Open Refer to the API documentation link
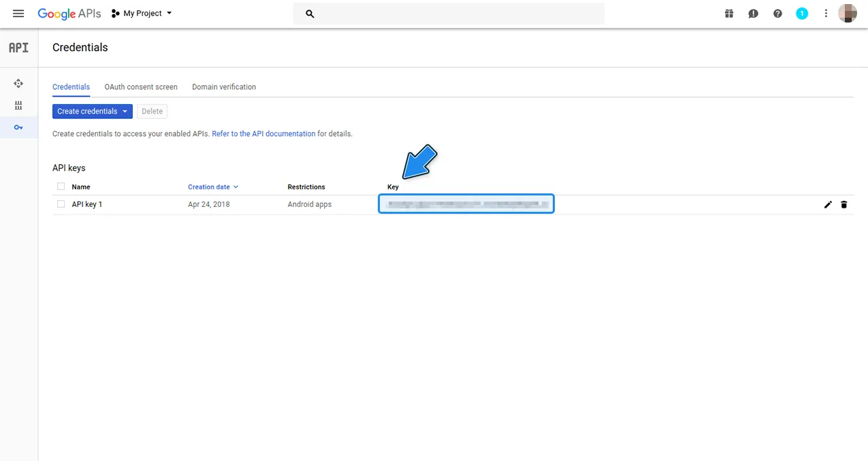Screen dimensions: 868x461 (x=263, y=134)
